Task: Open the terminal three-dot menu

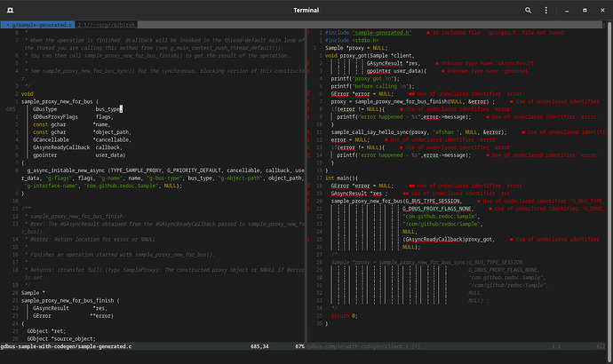Action: 546,10
